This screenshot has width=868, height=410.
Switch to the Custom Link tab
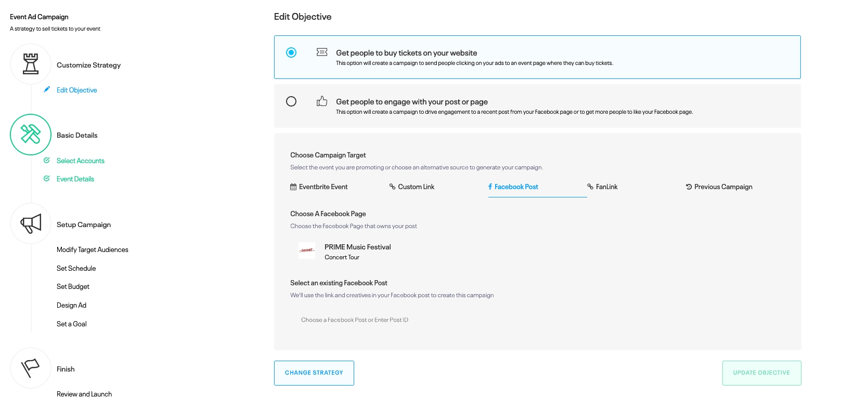coord(412,187)
